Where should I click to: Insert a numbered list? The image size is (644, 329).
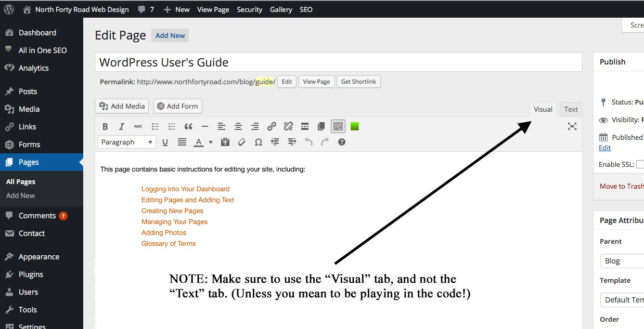[172, 126]
